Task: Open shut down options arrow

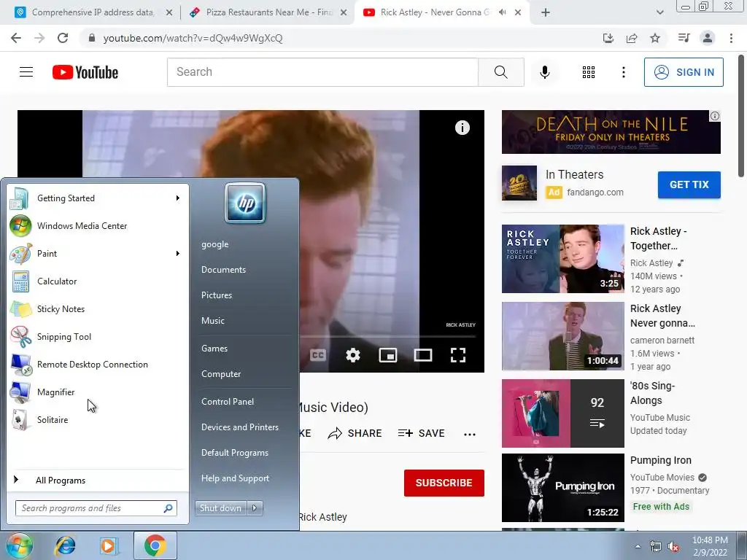Action: coord(255,508)
